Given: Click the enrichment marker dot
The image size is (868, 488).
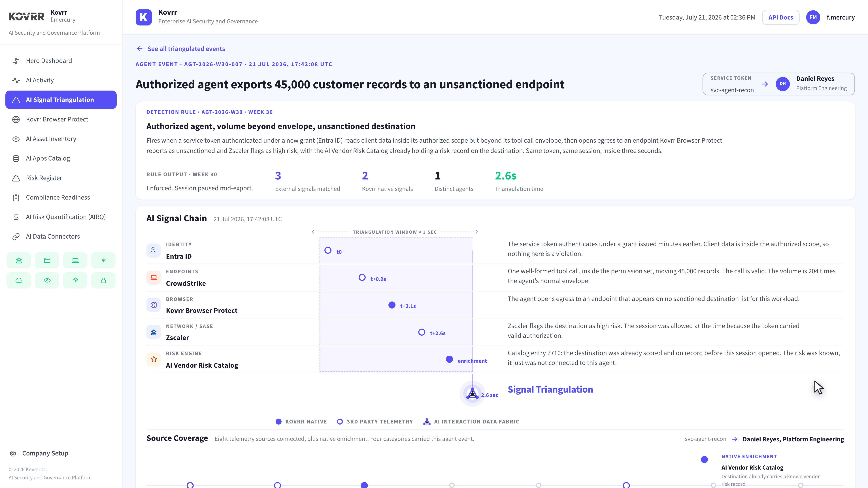Looking at the screenshot, I should (449, 359).
